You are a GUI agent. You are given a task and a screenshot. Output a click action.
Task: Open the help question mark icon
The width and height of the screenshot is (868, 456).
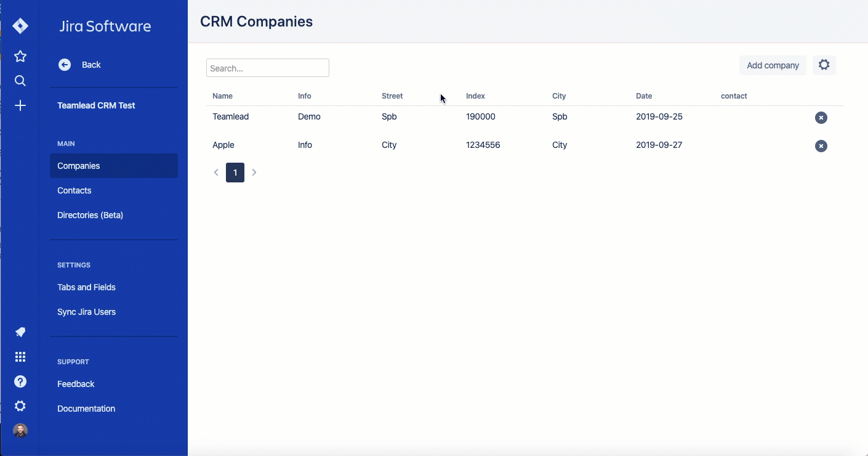20,381
